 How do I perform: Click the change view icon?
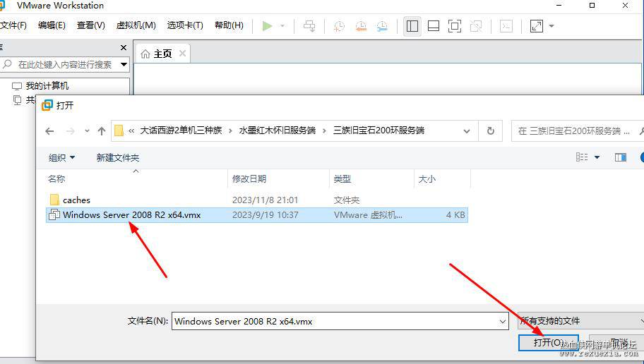tap(582, 157)
